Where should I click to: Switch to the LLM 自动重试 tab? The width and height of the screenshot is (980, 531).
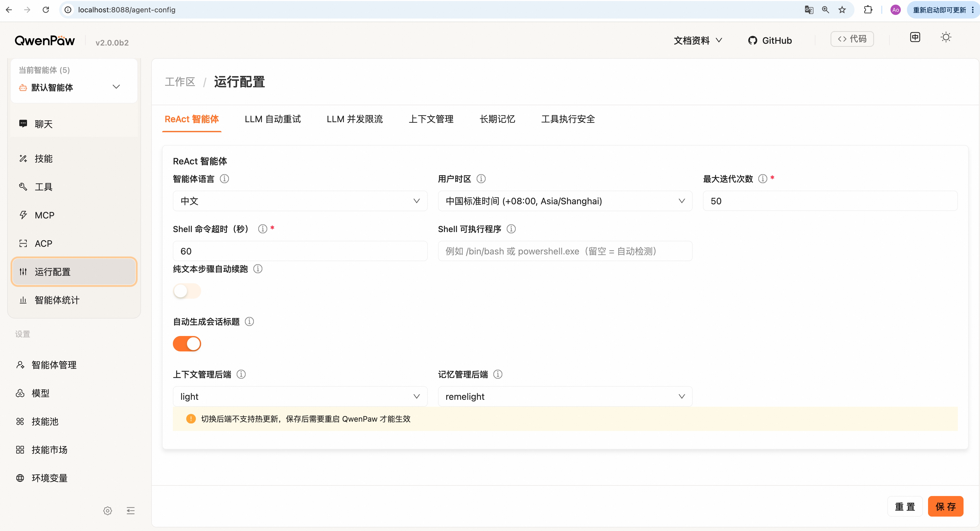pyautogui.click(x=272, y=119)
